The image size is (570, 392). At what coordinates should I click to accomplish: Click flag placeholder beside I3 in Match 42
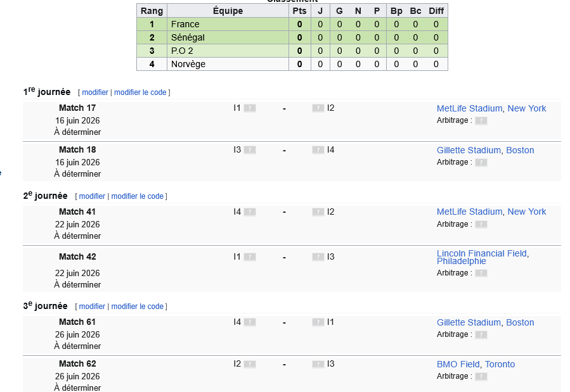coord(318,257)
